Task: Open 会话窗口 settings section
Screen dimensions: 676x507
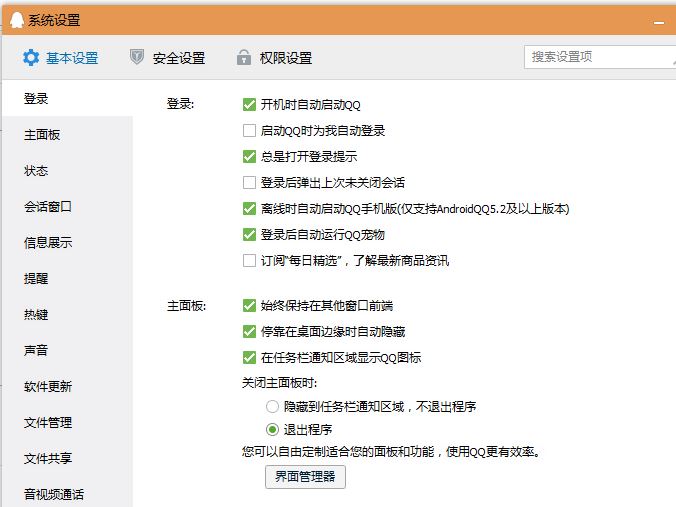Action: coord(67,207)
